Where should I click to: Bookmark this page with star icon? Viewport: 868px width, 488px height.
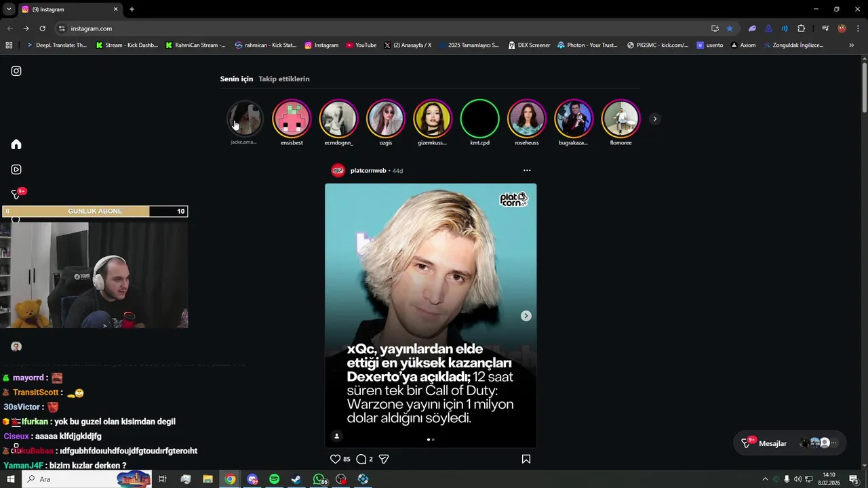730,28
